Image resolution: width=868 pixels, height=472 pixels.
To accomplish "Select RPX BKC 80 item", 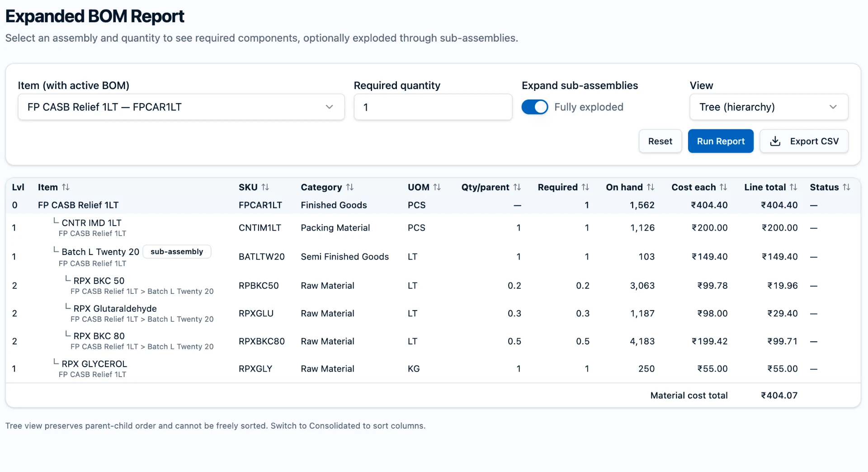I will tap(99, 336).
